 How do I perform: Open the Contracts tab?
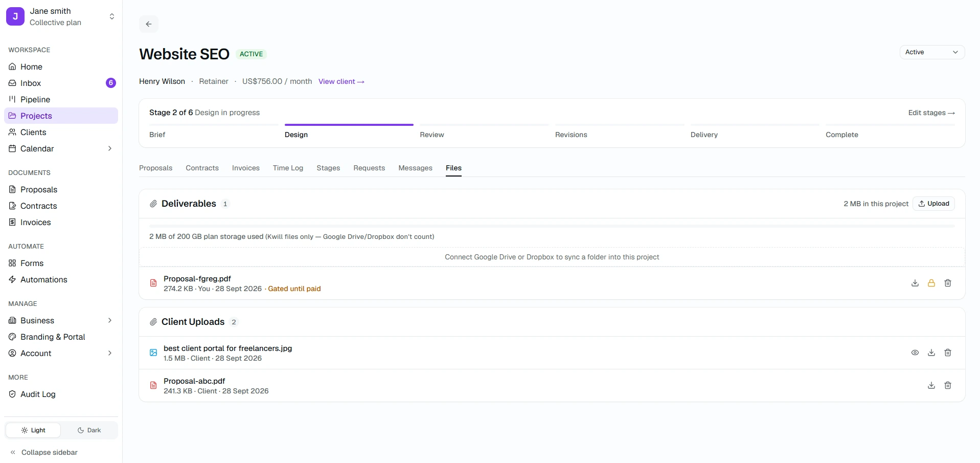tap(202, 168)
